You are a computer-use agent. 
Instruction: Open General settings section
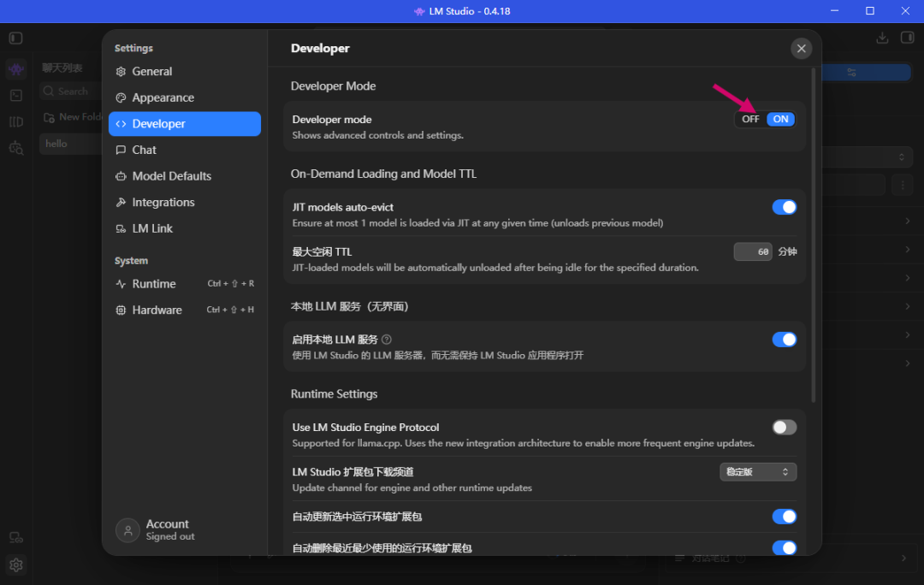[x=185, y=71]
